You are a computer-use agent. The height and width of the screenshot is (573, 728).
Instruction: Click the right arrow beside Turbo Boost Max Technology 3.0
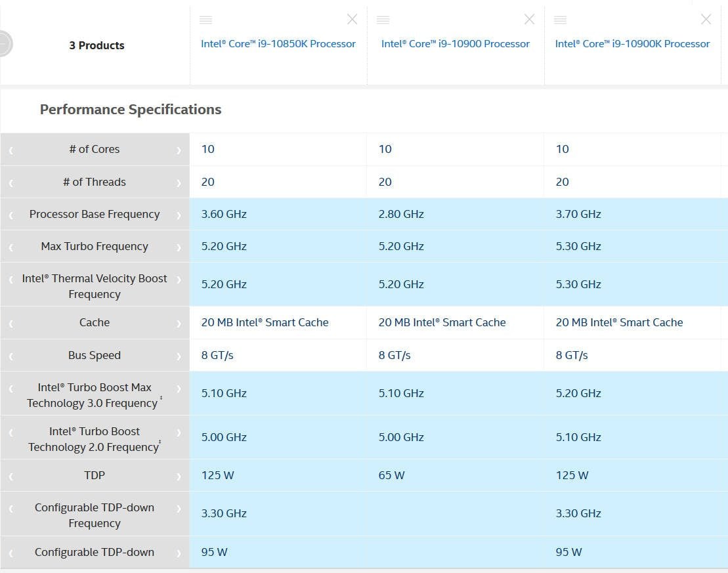(x=179, y=388)
